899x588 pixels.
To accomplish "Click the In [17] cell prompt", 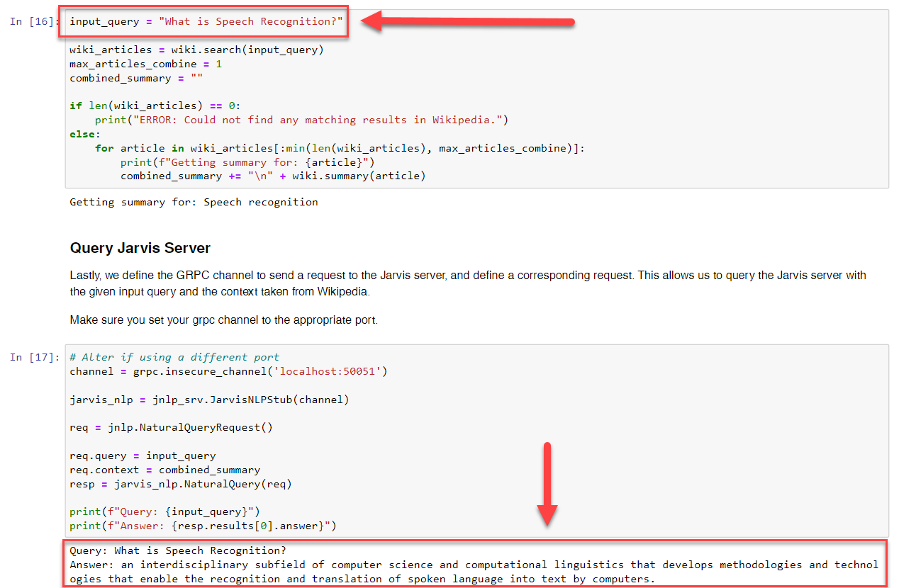I will click(x=35, y=357).
